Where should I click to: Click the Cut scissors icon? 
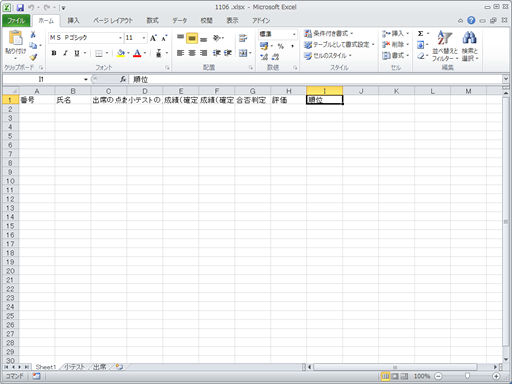[x=33, y=34]
